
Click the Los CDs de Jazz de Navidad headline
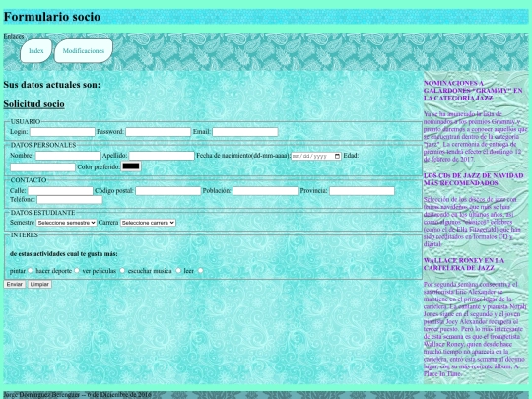point(474,179)
